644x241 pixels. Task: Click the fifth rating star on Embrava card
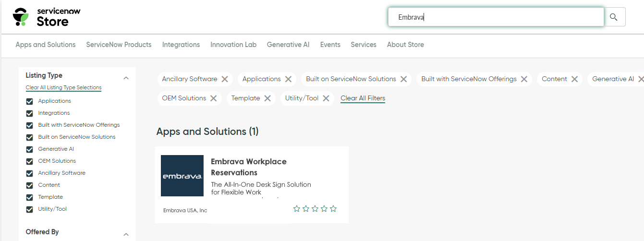click(x=333, y=209)
